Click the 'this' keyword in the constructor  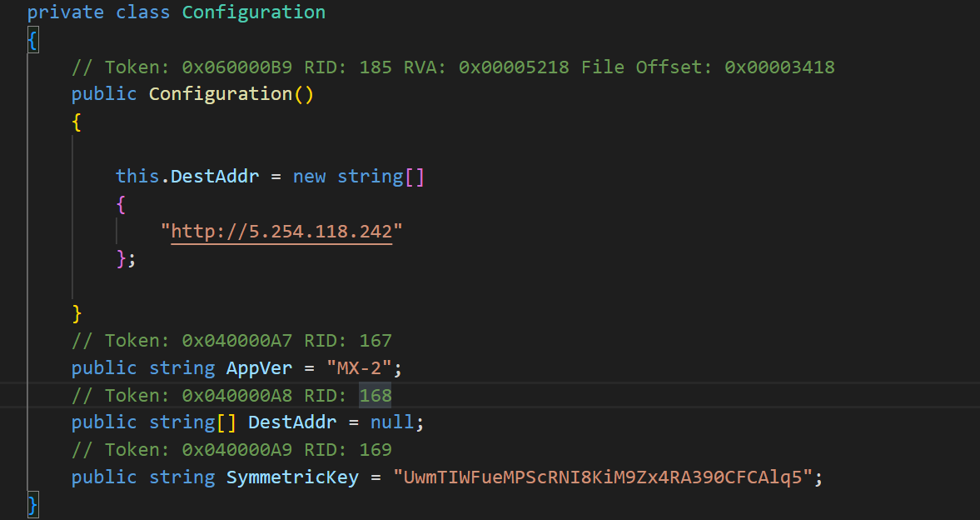tap(137, 176)
